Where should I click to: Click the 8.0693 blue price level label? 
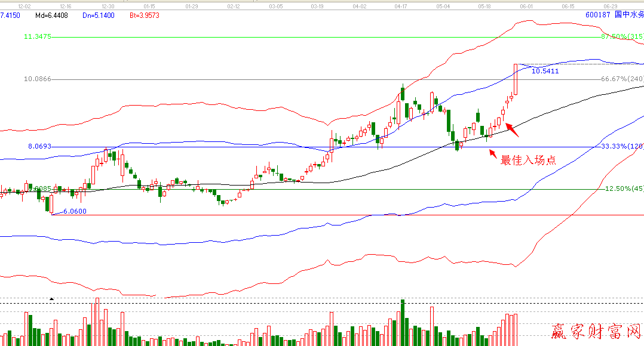[x=39, y=146]
